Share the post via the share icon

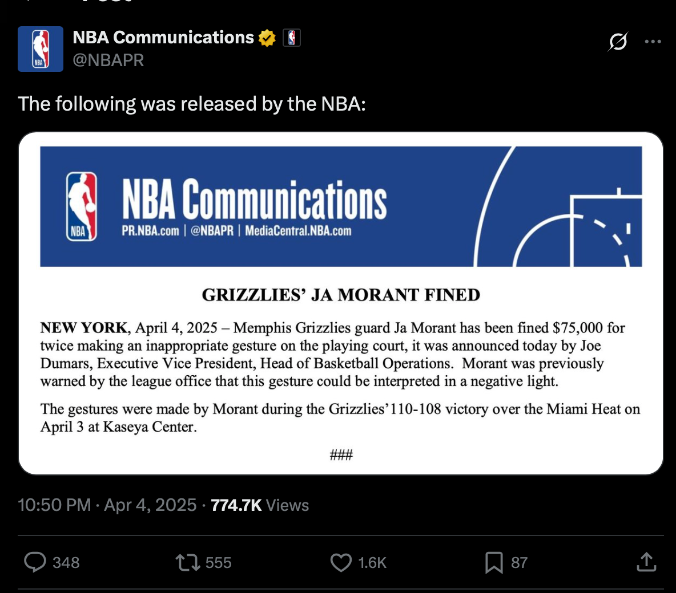646,562
